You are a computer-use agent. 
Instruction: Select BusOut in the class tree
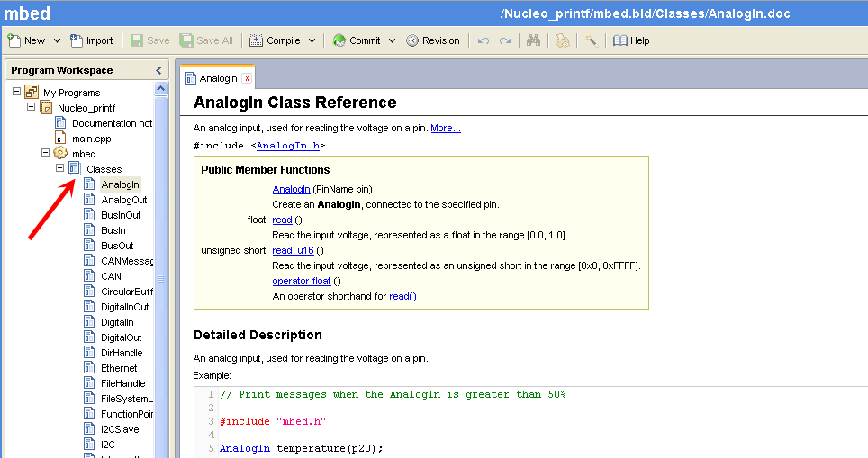pyautogui.click(x=117, y=246)
